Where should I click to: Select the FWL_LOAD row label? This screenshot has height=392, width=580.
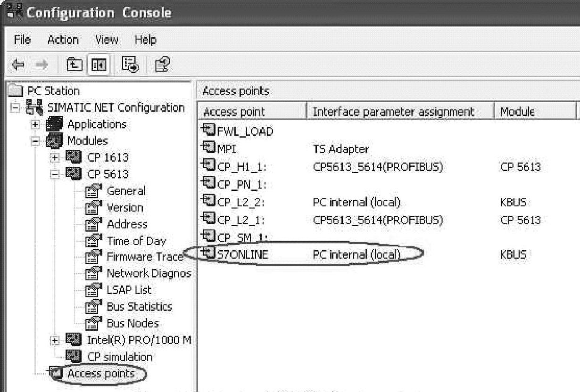245,131
